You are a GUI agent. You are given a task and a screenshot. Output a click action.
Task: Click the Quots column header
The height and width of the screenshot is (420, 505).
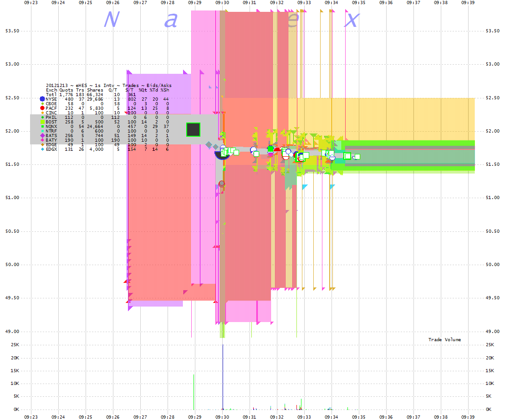[66, 90]
